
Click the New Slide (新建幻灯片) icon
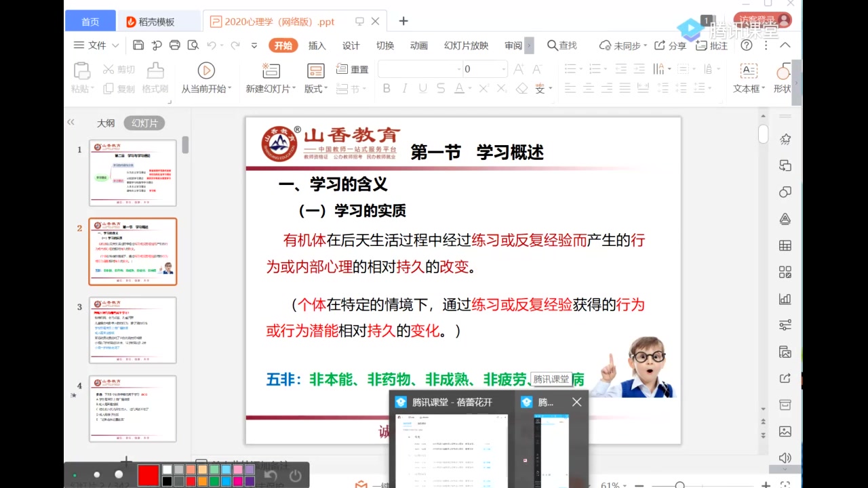pyautogui.click(x=271, y=70)
